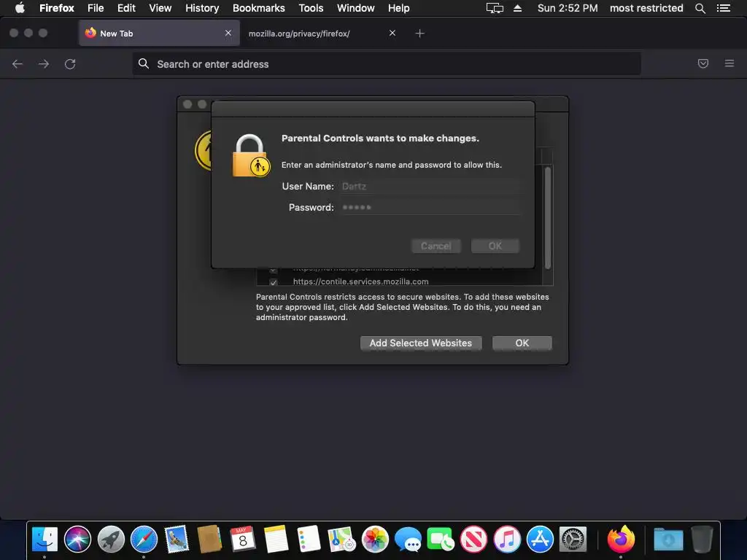Open Calendar icon in the dock

243,539
